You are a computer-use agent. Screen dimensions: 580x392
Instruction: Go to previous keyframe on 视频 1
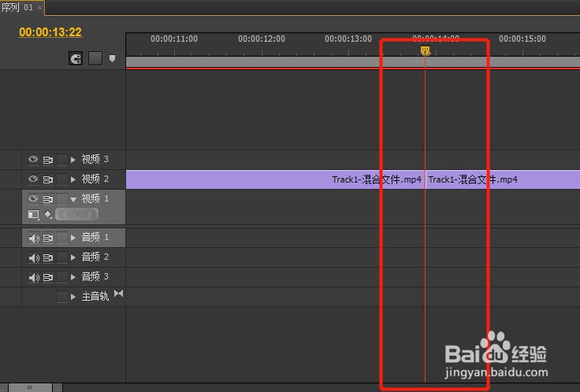63,214
